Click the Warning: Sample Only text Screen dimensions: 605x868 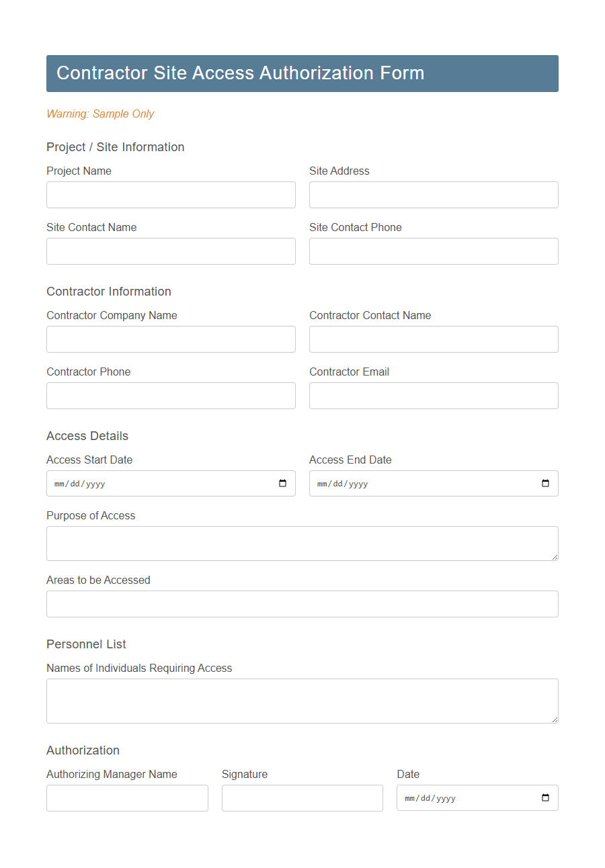[99, 114]
